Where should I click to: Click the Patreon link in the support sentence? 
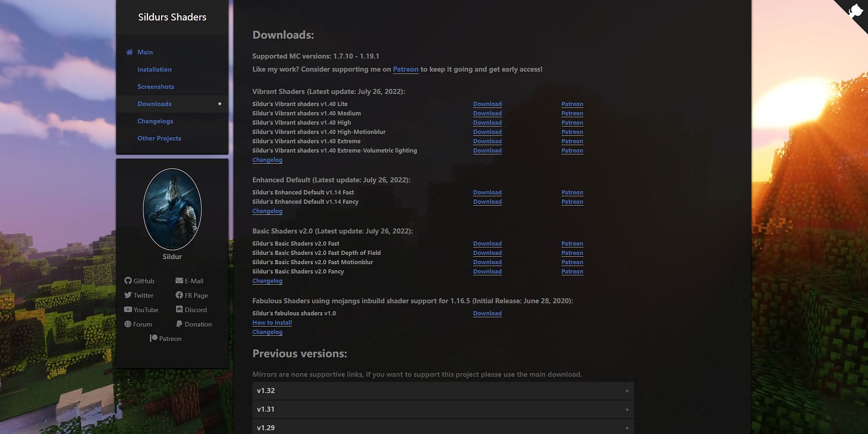point(406,69)
